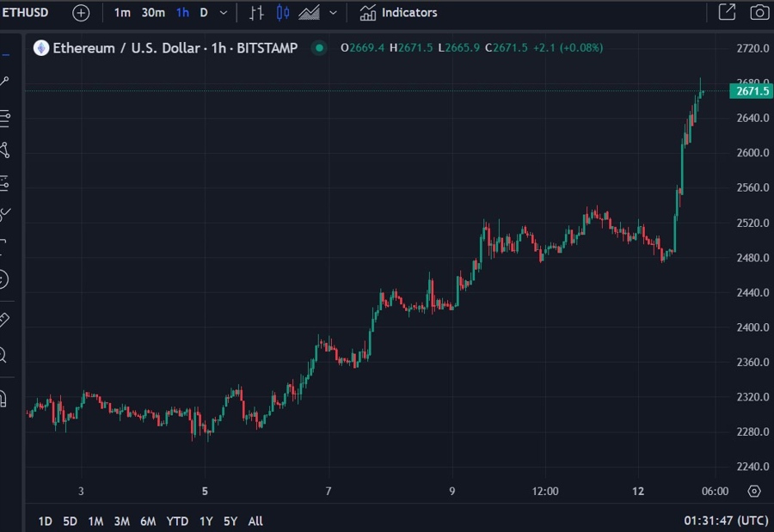Click the 2240.0 price axis label
Screen dimensions: 774x532
tap(752, 467)
